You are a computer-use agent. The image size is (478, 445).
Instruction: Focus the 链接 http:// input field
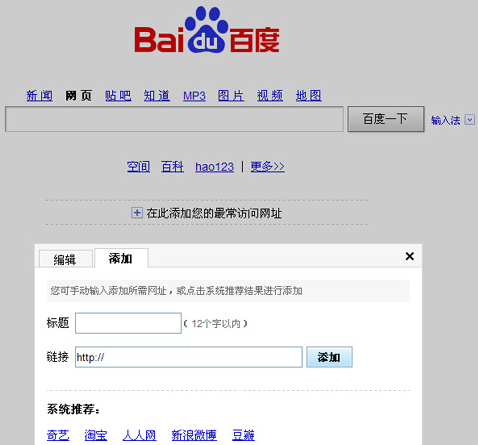click(189, 357)
